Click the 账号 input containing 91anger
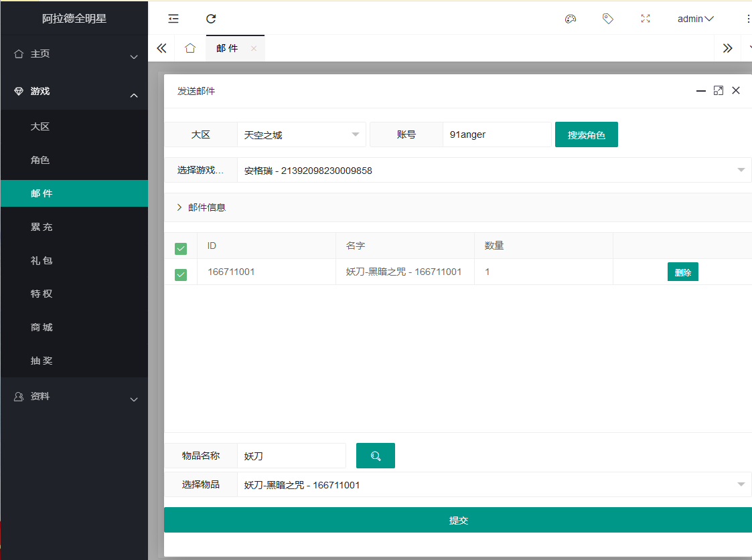 [x=497, y=134]
